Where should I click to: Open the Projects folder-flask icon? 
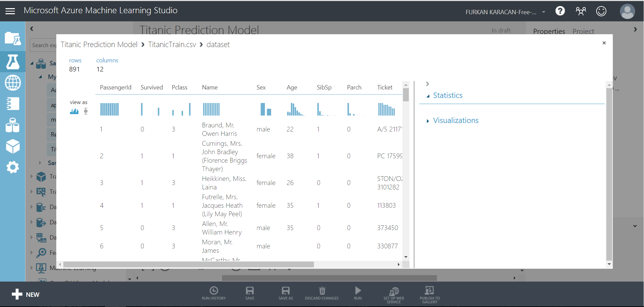[x=13, y=38]
